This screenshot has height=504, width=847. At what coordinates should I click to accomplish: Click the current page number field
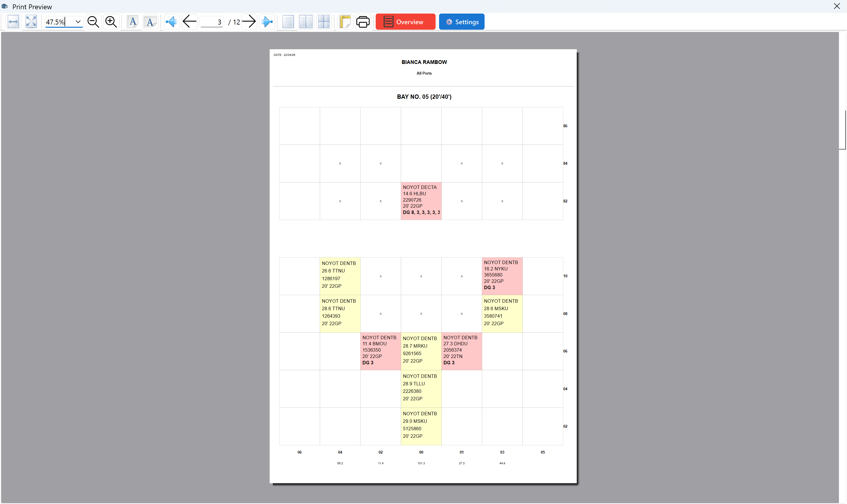pyautogui.click(x=212, y=22)
